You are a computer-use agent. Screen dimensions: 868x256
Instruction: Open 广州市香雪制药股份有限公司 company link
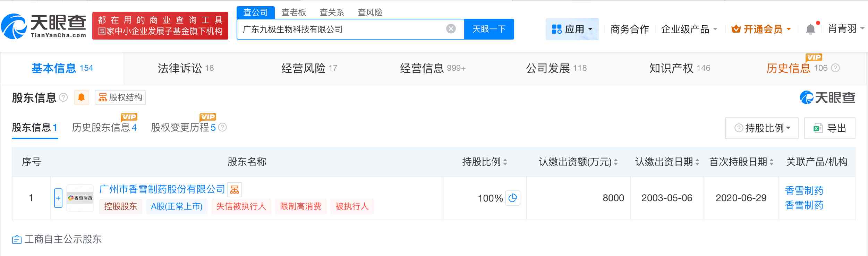pos(162,189)
